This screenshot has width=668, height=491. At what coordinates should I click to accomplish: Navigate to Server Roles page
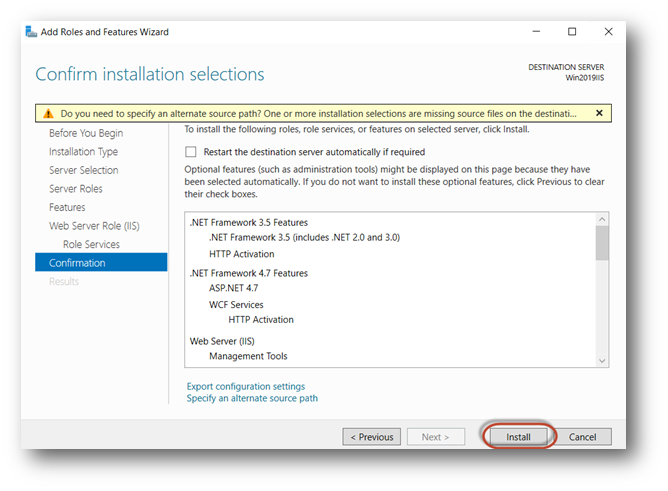pos(76,189)
